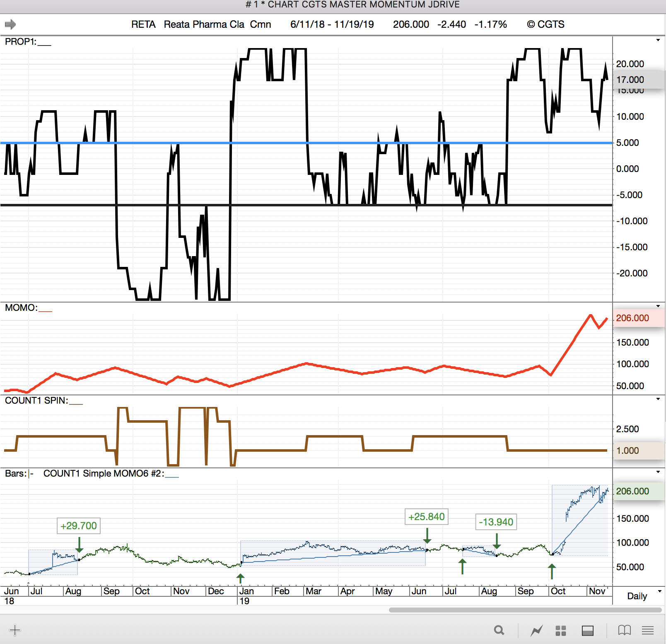The width and height of the screenshot is (666, 644).
Task: Open the book icon in the bottom bar
Action: pos(624,630)
